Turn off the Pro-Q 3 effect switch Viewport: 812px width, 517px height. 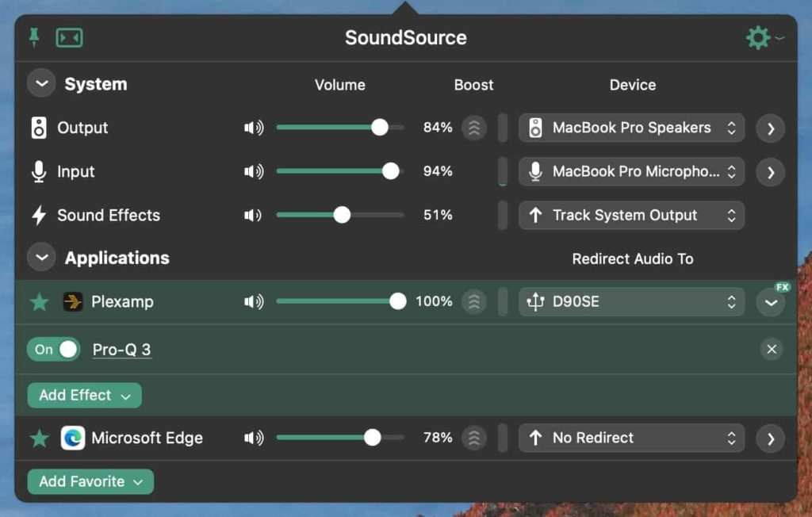point(54,350)
